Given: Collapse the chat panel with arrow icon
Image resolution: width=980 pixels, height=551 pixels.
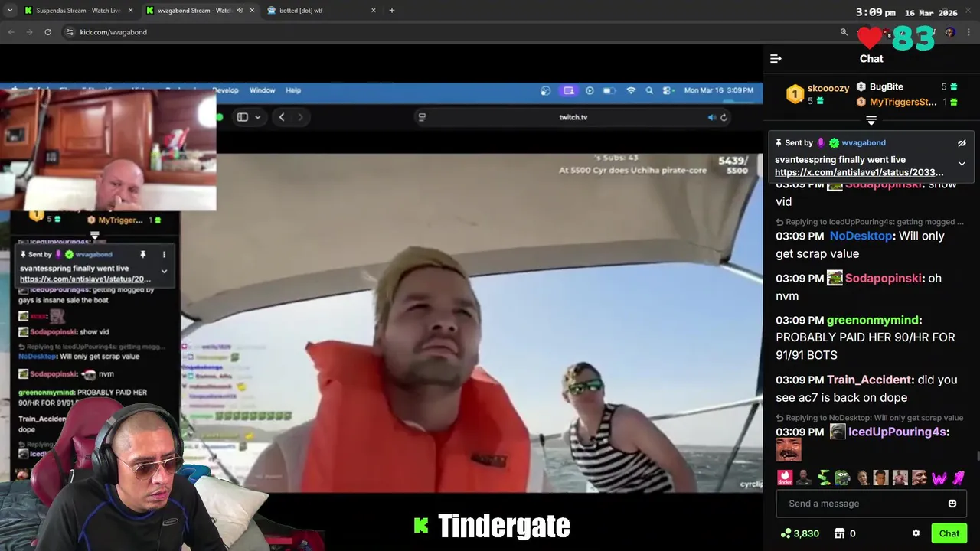Looking at the screenshot, I should click(x=776, y=59).
